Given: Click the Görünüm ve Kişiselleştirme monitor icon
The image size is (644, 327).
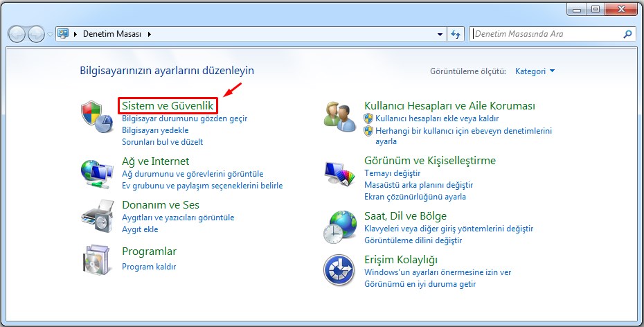Looking at the screenshot, I should pos(339,173).
